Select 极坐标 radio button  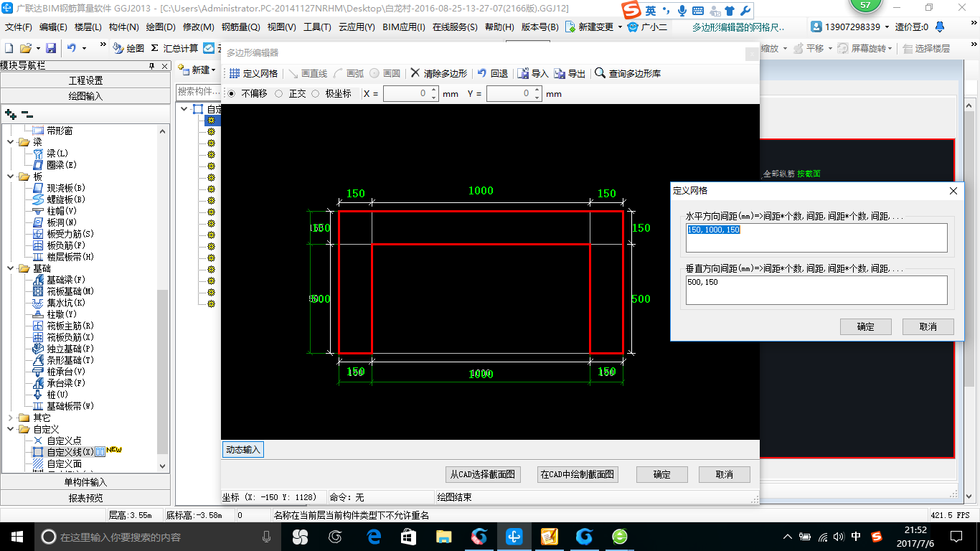point(315,93)
